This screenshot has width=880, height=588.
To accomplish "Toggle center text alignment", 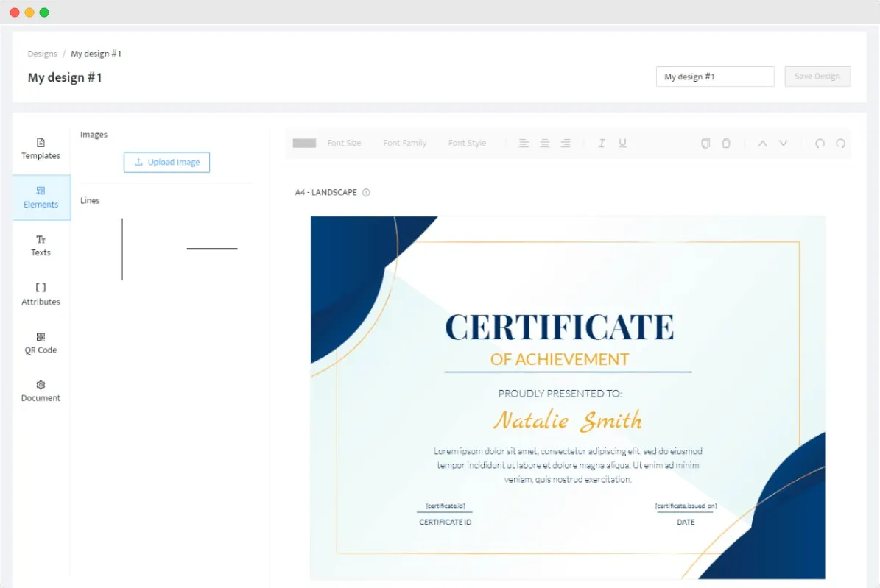I will pyautogui.click(x=544, y=143).
